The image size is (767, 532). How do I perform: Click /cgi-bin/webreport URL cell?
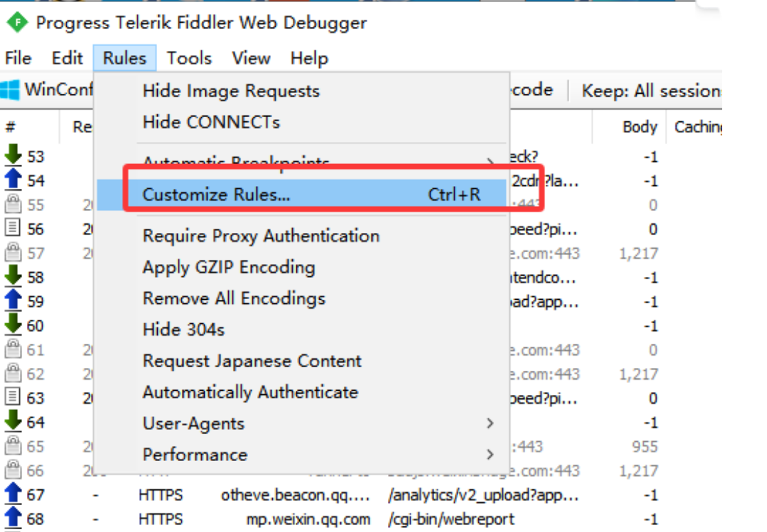coord(451,520)
